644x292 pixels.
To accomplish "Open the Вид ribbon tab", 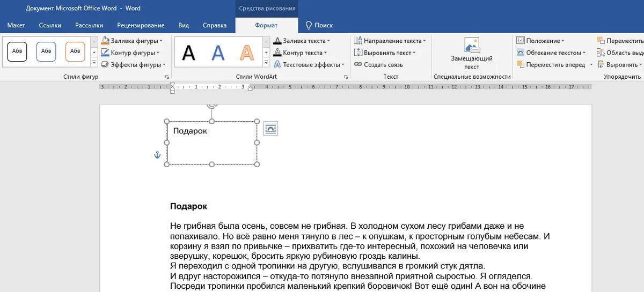I will pyautogui.click(x=184, y=25).
